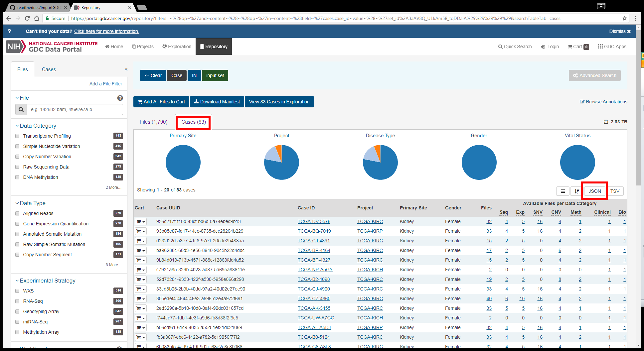Click the cart icon for case TCGA-CJ-4891

[x=141, y=241]
